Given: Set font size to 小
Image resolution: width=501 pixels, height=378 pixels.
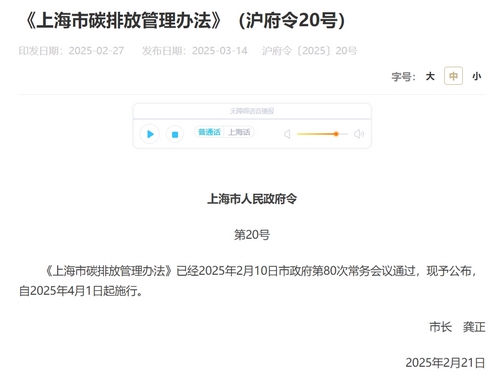Looking at the screenshot, I should 477,76.
